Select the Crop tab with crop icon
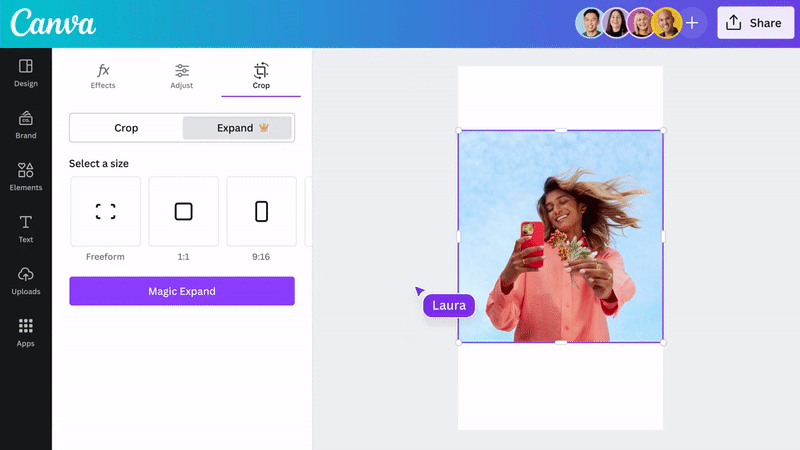 [x=261, y=77]
